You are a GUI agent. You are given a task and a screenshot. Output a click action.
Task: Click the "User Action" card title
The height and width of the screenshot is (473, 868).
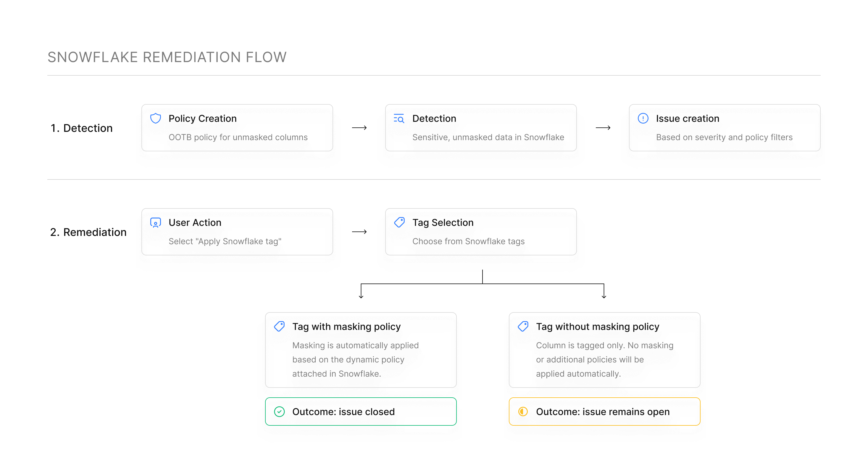195,223
